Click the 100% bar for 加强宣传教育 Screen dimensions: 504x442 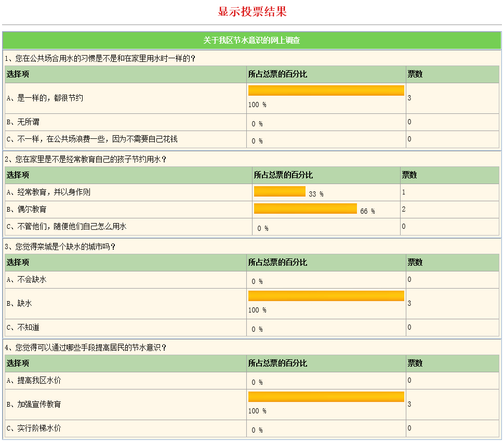click(326, 397)
